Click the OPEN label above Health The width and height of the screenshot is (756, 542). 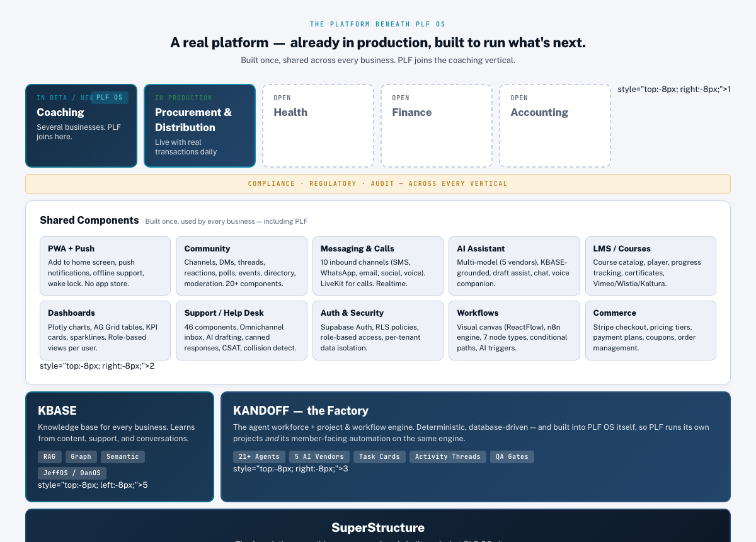[282, 98]
